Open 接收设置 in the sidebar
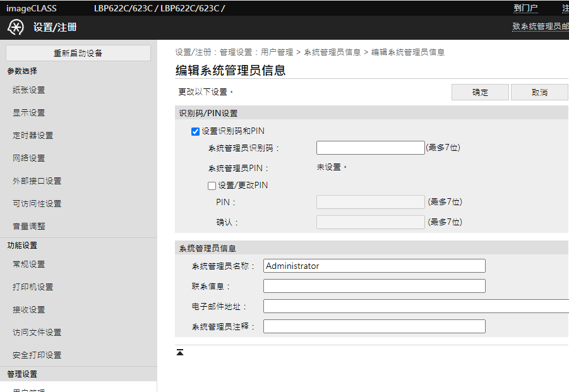Image resolution: width=569 pixels, height=392 pixels. (x=28, y=310)
